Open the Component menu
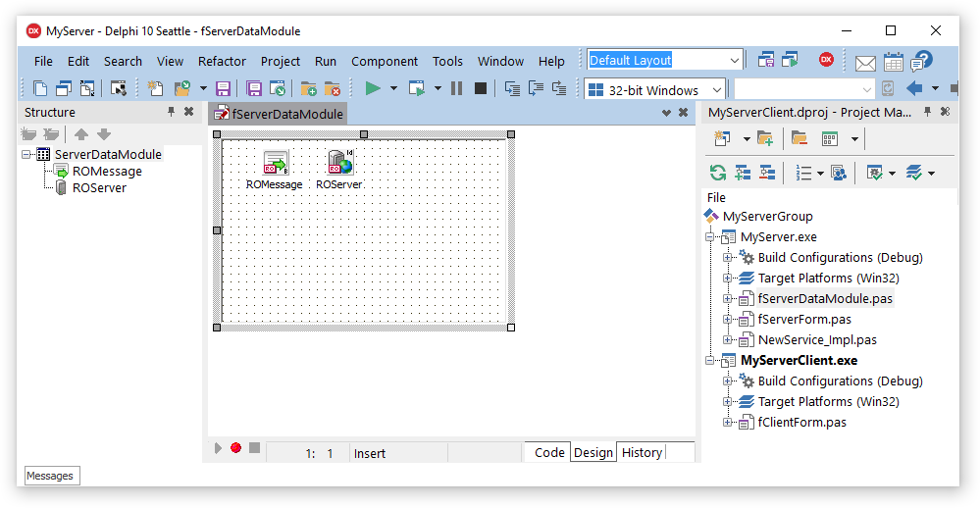Image resolution: width=980 pixels, height=508 pixels. [x=385, y=61]
